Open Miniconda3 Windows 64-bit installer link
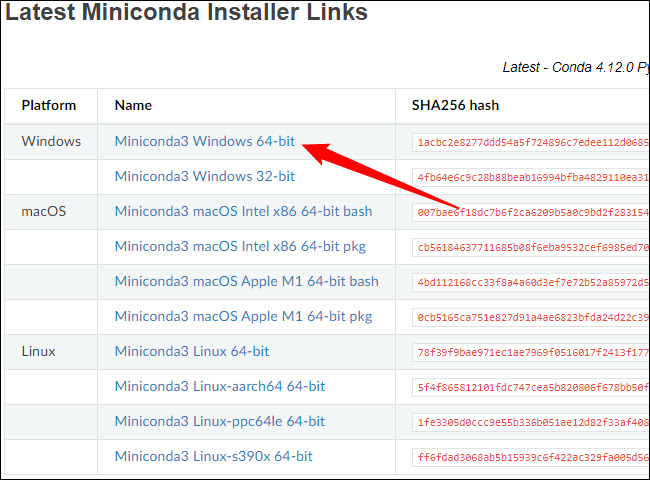650x480 pixels. (x=205, y=141)
